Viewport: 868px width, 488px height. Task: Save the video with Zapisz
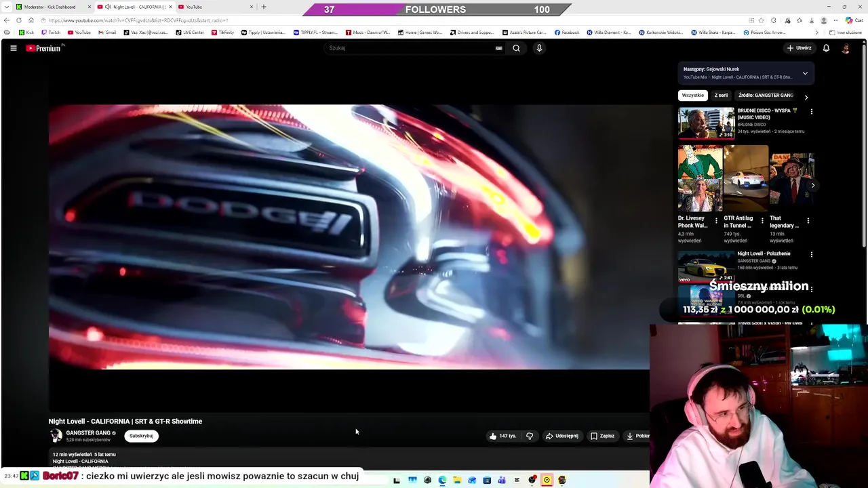click(602, 436)
